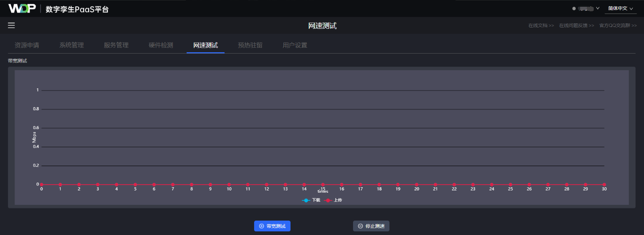This screenshot has width=644, height=235.
Task: Switch to the 系统管理 tab
Action: (x=72, y=45)
